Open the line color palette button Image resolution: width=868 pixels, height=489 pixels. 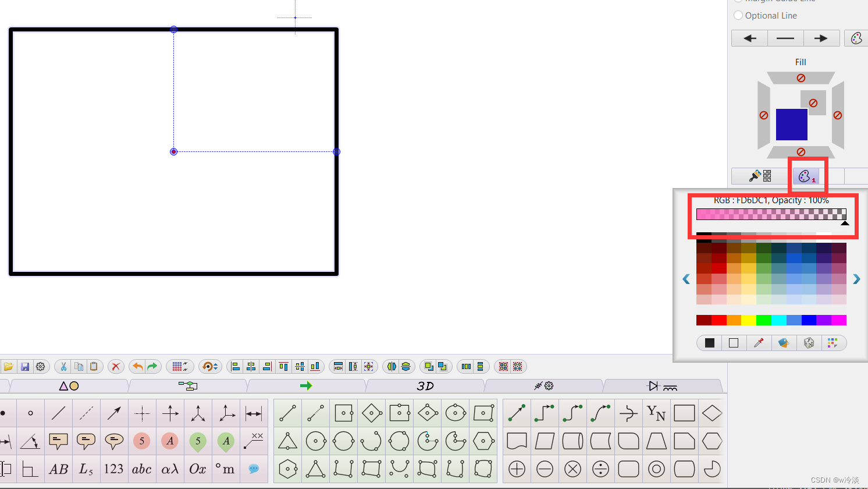[856, 38]
